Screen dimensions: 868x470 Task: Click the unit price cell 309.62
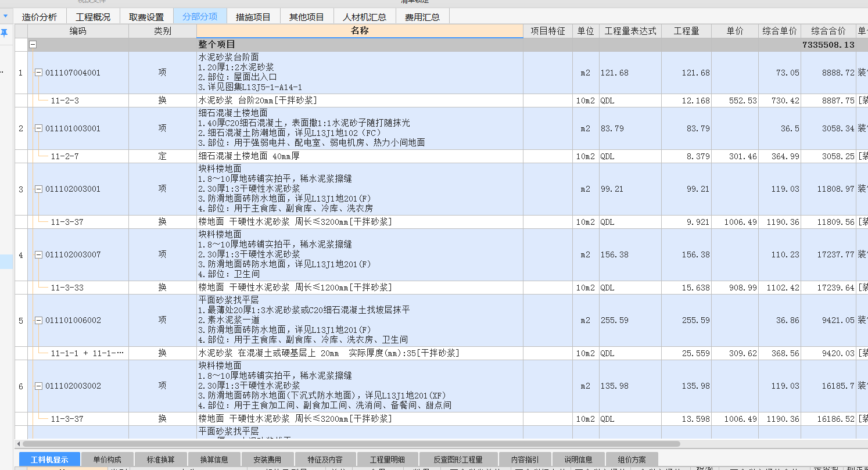tap(735, 353)
